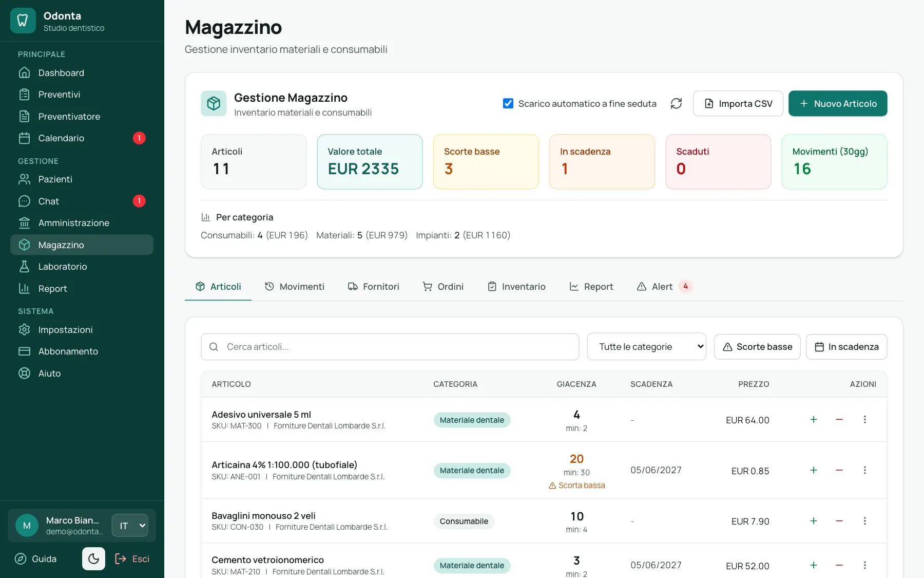Toggle Scarico automatico a fine seduta checkbox

tap(508, 103)
